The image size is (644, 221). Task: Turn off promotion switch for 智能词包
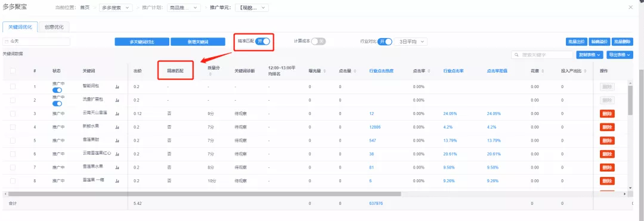(57, 90)
